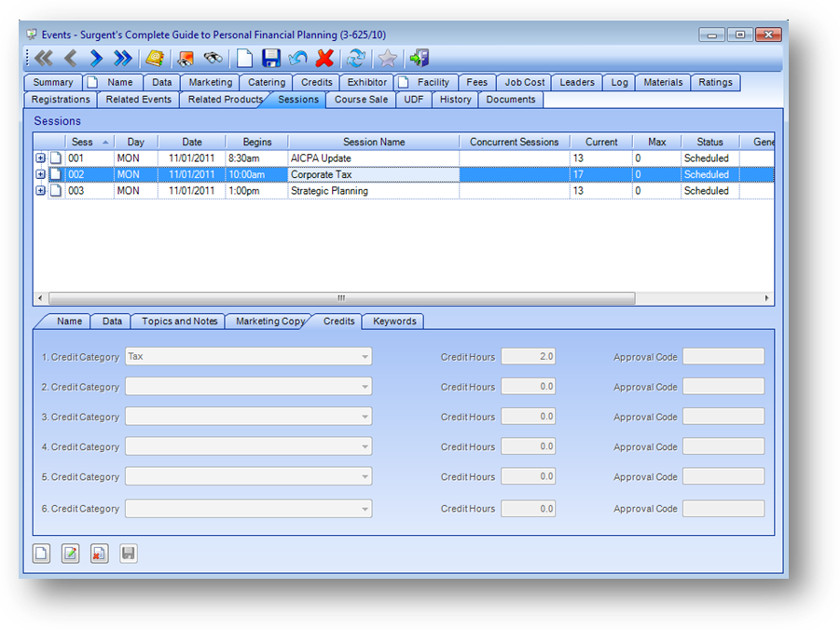
Task: Create a new record with blank page icon
Action: 244,58
